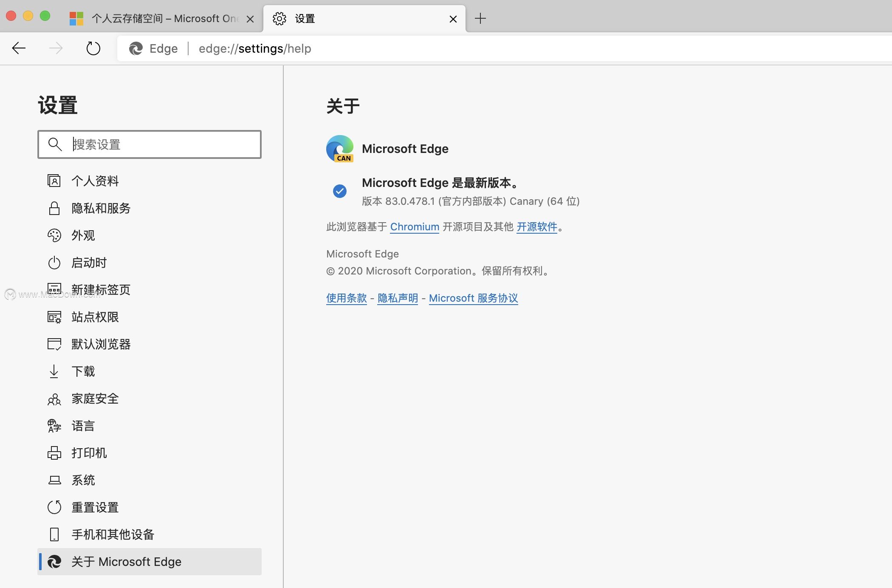This screenshot has height=588, width=892.
Task: Click the 默认浏览器 window icon
Action: click(54, 344)
